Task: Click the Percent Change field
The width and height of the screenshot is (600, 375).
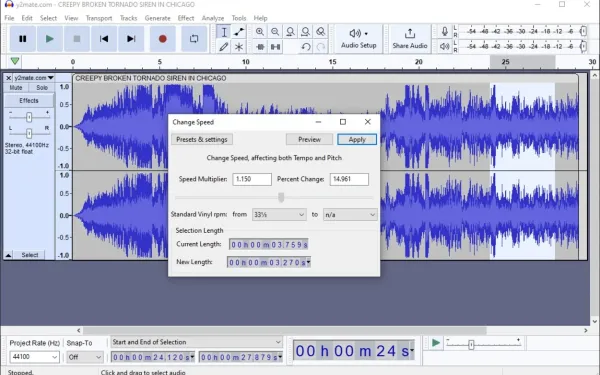Action: click(349, 179)
